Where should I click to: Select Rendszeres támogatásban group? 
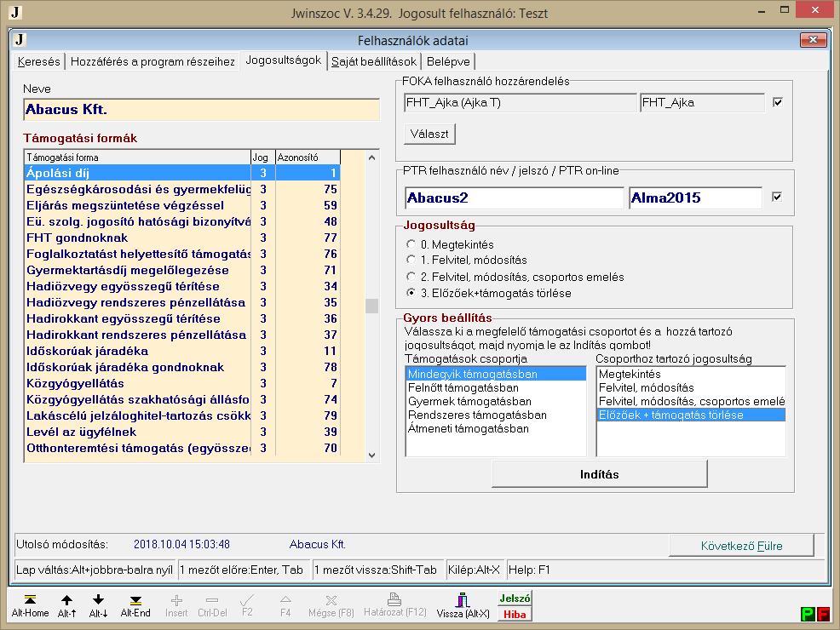pyautogui.click(x=496, y=415)
